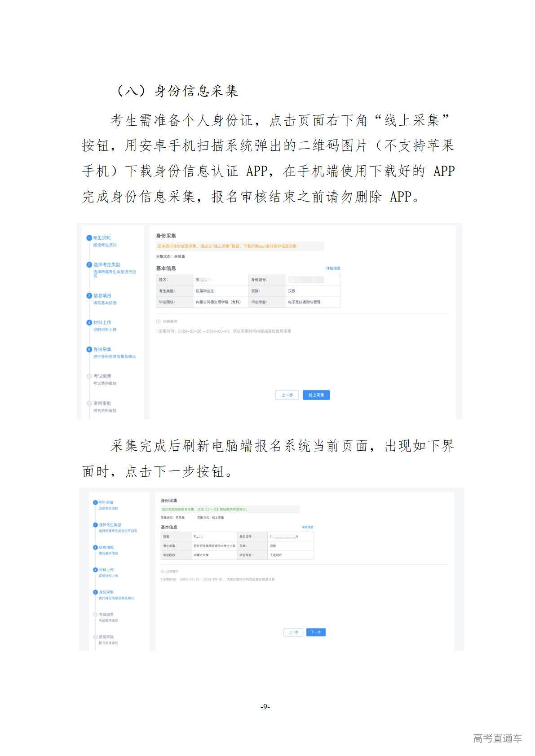Click step 1 circle icon in 未采集 screenshot
The image size is (535, 756).
pos(89,238)
